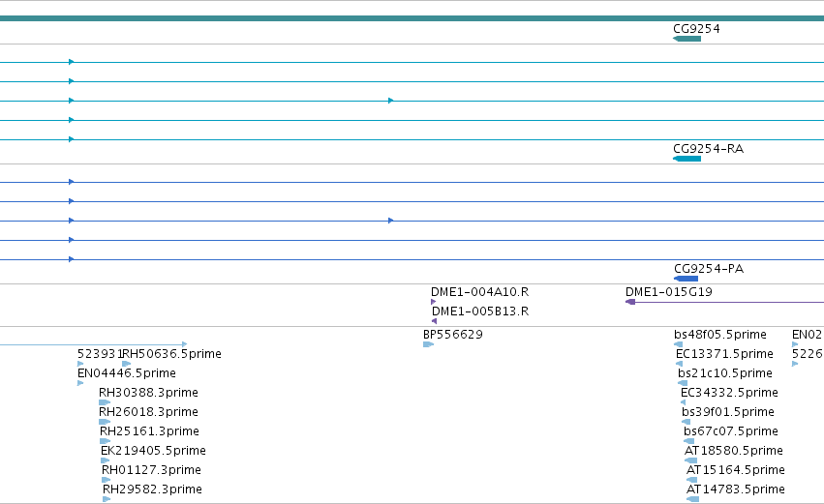Image resolution: width=824 pixels, height=504 pixels.
Task: Select the 5226 EST arrow at right edge
Action: [795, 364]
